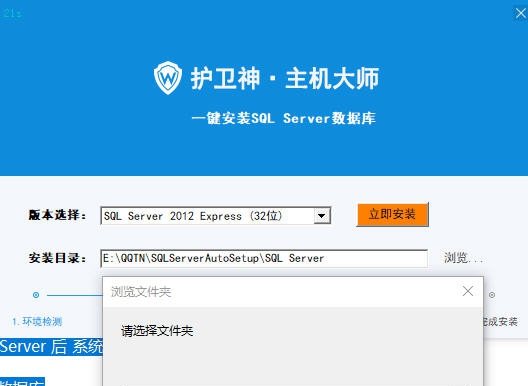Viewport: 528px width, 386px height.
Task: Click the first progress step circle
Action: click(x=36, y=295)
